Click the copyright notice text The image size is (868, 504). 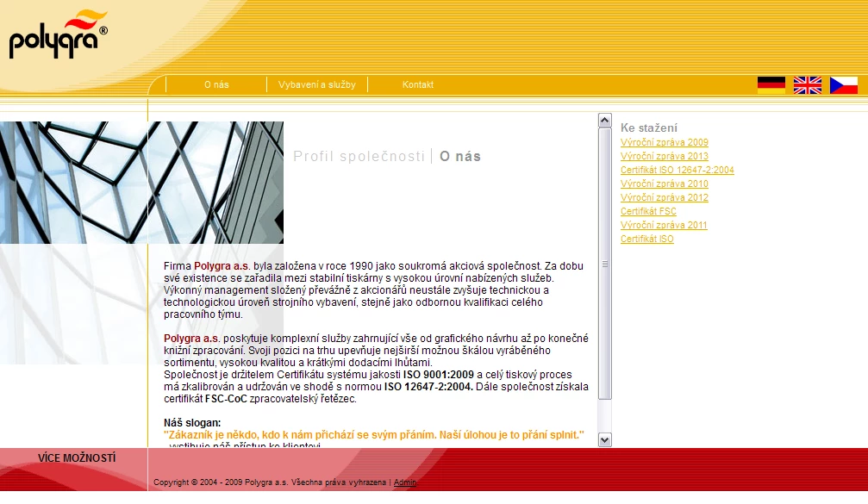pos(270,482)
